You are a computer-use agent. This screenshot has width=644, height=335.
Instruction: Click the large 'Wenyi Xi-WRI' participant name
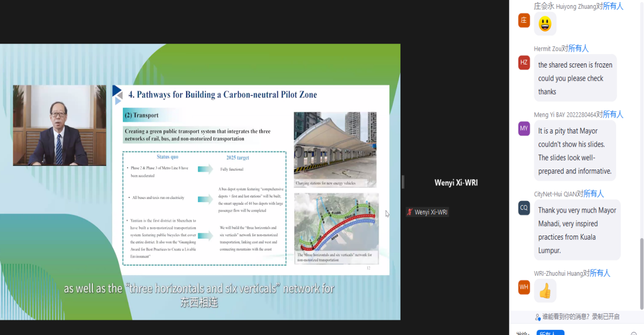(x=456, y=183)
